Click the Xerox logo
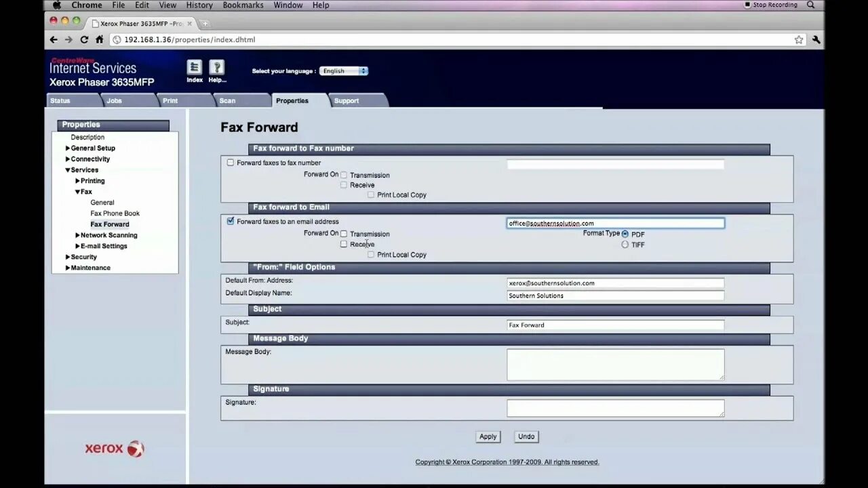 115,448
